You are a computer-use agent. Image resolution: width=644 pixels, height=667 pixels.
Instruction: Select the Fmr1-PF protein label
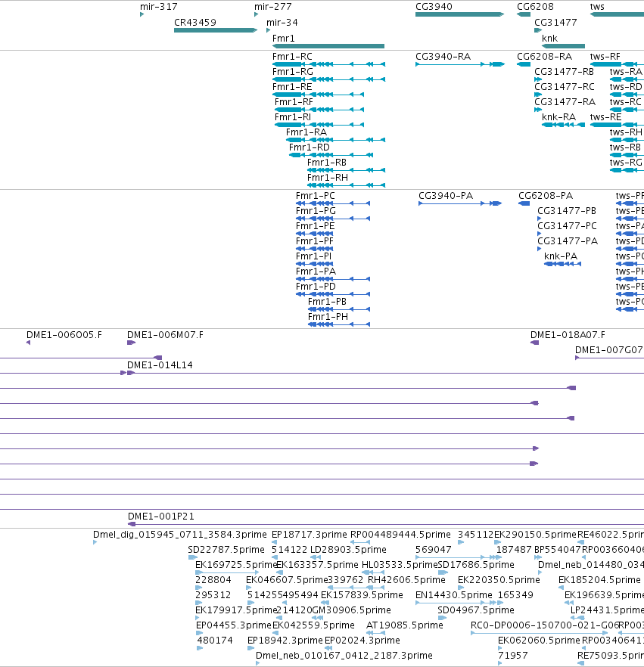coord(315,241)
